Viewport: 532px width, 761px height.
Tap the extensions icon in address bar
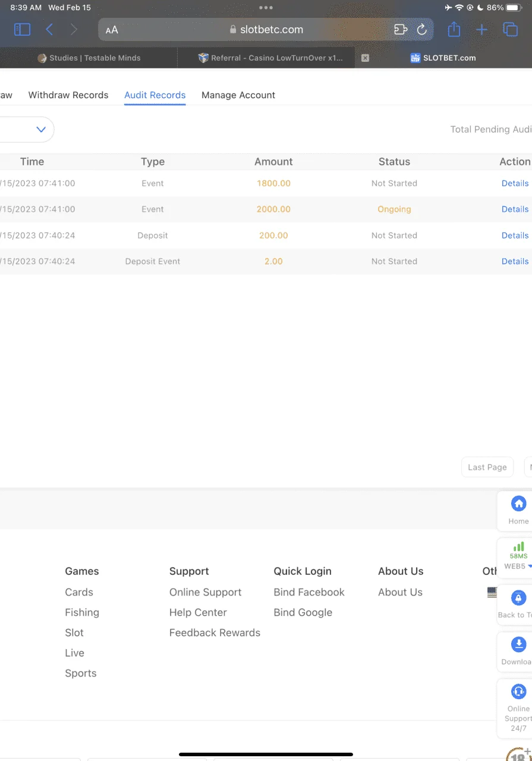401,29
